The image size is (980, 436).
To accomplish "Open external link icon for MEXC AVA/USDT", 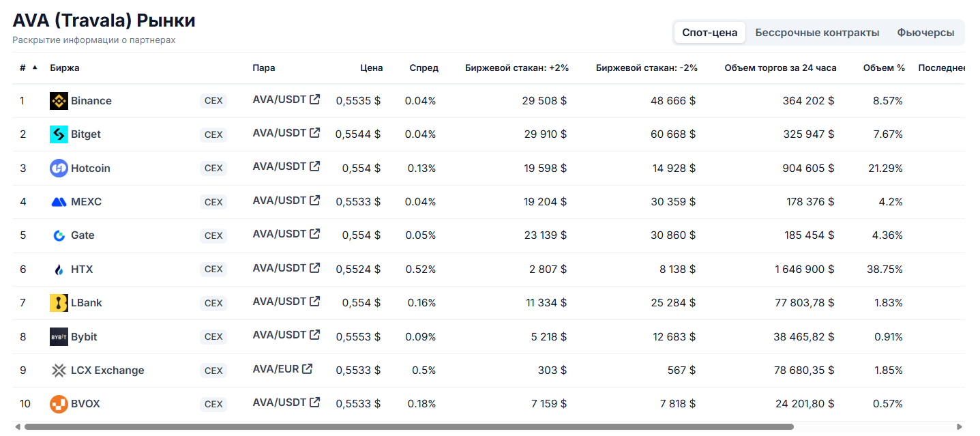I will [x=314, y=201].
